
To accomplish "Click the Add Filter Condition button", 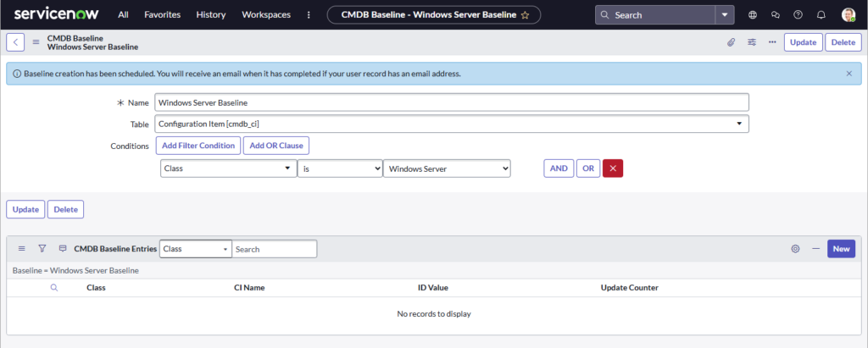I will click(198, 146).
